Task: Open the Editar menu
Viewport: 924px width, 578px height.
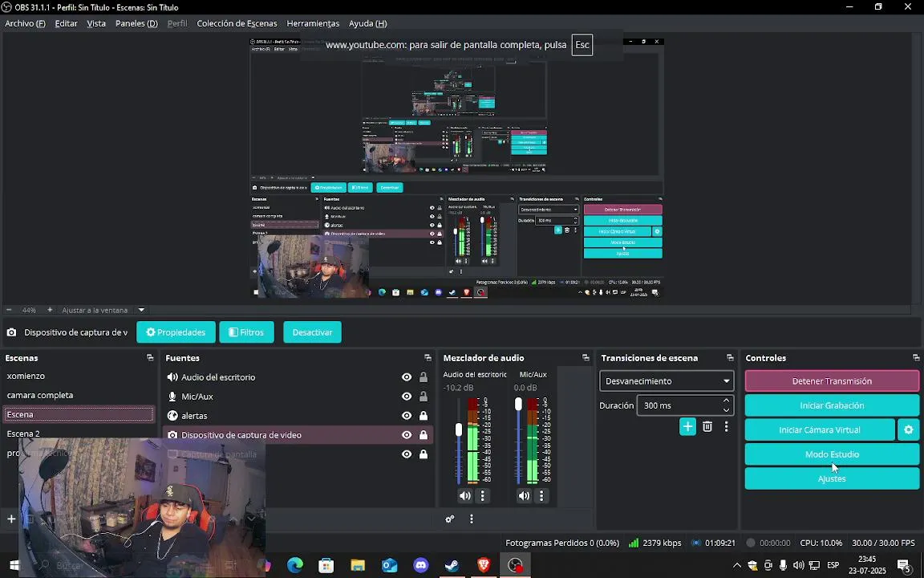Action: pyautogui.click(x=66, y=23)
